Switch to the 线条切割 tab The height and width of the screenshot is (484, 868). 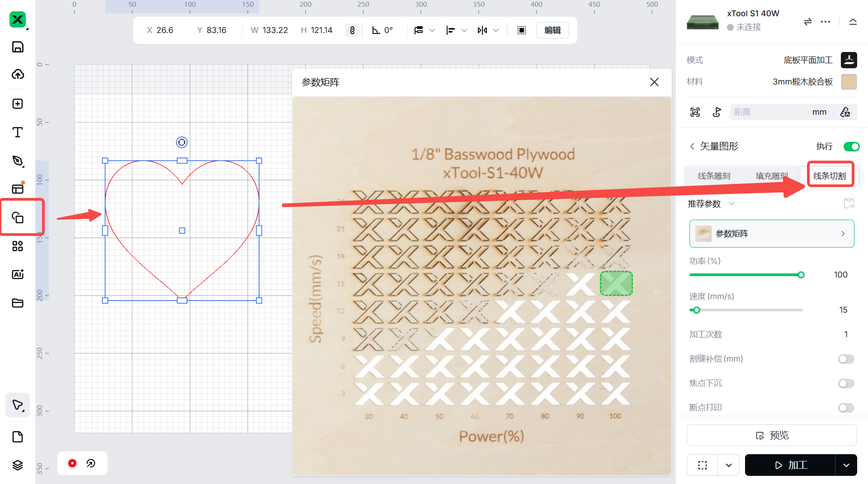pyautogui.click(x=830, y=176)
